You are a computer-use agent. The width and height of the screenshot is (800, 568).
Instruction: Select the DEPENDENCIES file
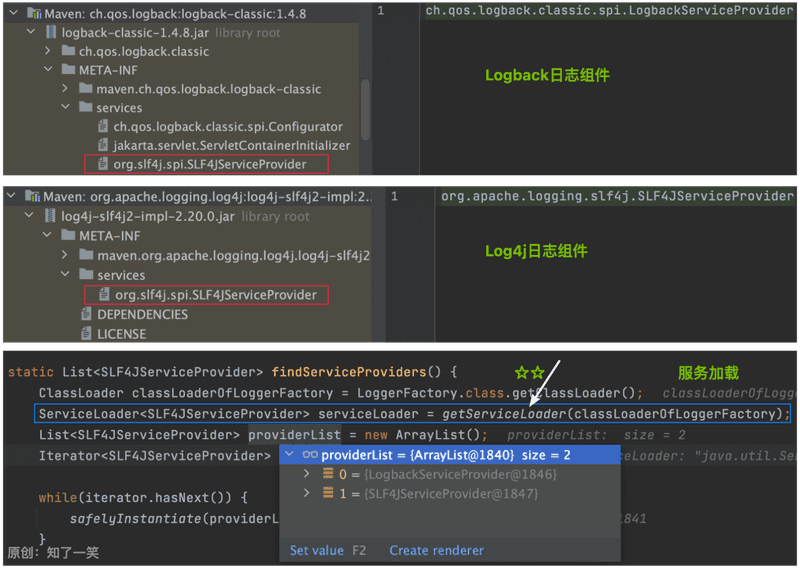pos(142,314)
